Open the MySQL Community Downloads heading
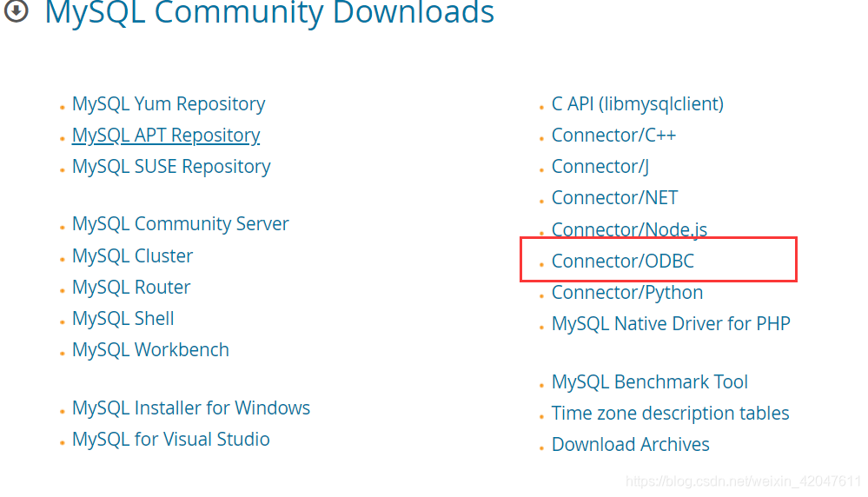The width and height of the screenshot is (868, 497). pyautogui.click(x=269, y=13)
